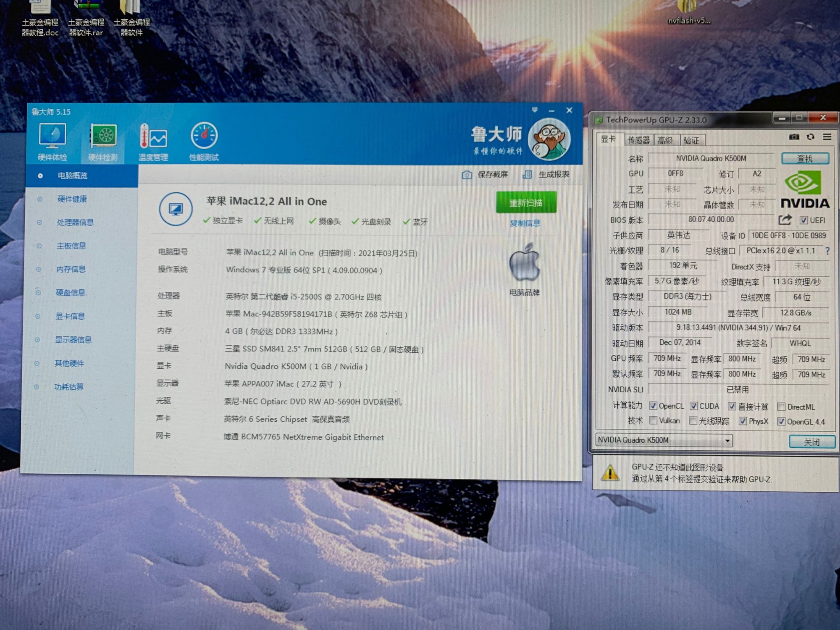Click the GPU-Z screenshot camera icon
The width and height of the screenshot is (840, 630).
coord(794,137)
